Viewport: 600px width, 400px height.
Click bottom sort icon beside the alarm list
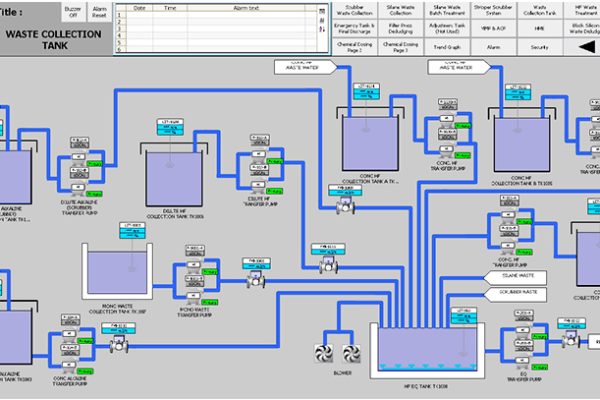[322, 29]
